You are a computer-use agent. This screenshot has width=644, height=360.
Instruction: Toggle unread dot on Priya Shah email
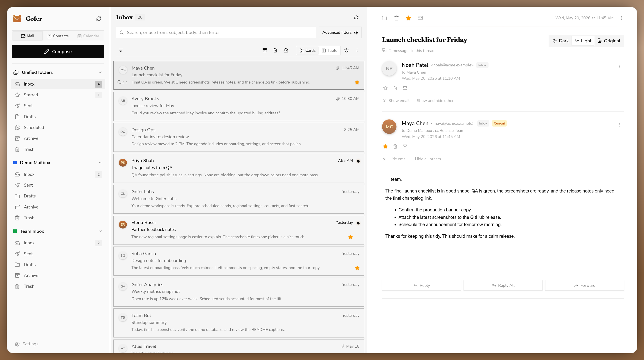pos(358,161)
